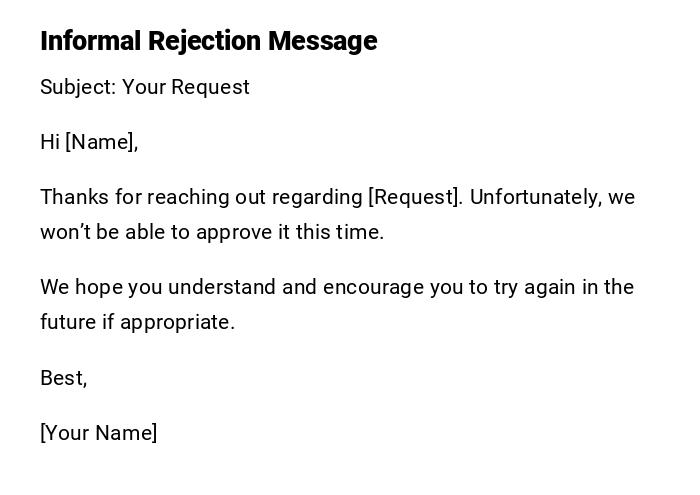Image resolution: width=700 pixels, height=495 pixels.
Task: Click the 'Informal' word in the heading
Action: [91, 41]
